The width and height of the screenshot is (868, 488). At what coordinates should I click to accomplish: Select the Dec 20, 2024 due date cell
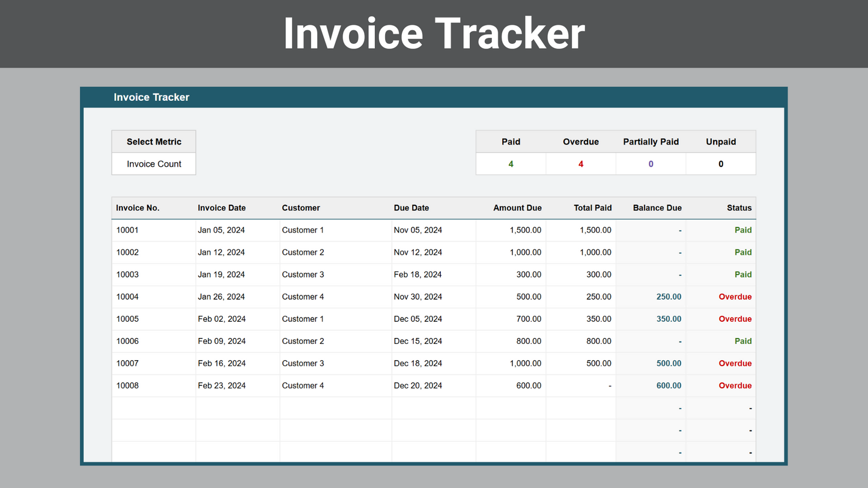[418, 385]
